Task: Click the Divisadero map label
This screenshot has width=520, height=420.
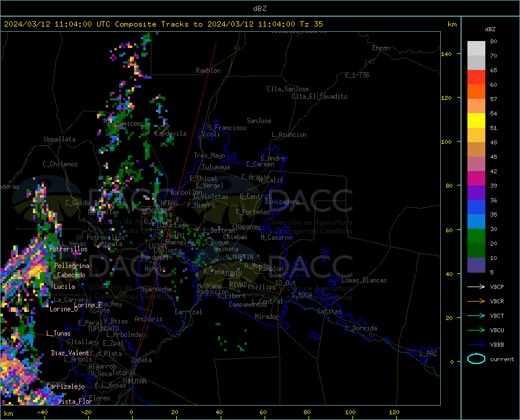Action: tap(282, 202)
